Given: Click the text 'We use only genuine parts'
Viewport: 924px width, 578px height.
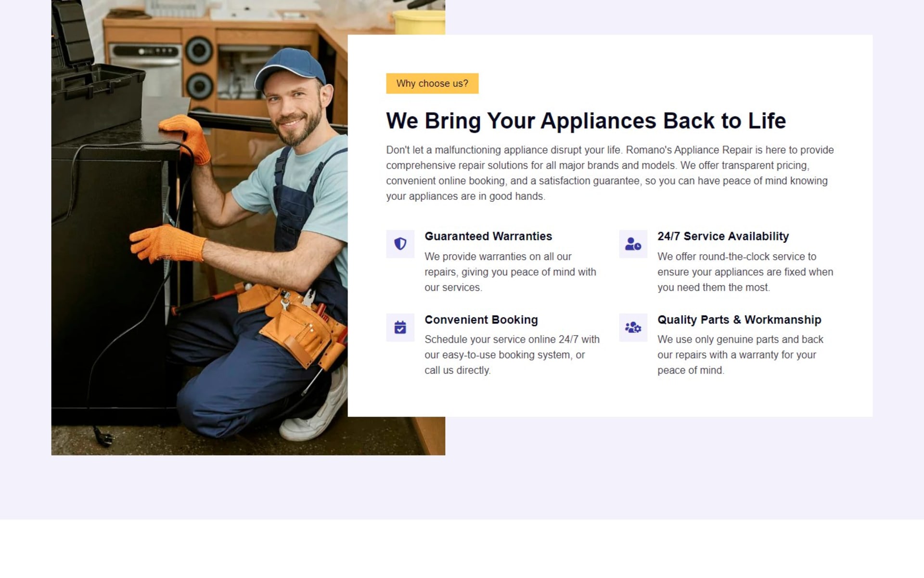Looking at the screenshot, I should coord(740,355).
